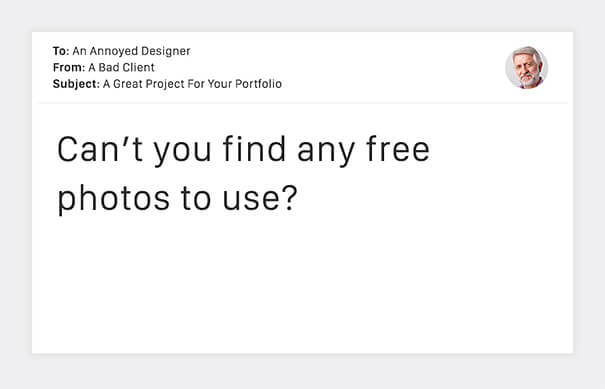
Task: Click the subject "A Great Project For Your Portfolio"
Action: (x=192, y=84)
